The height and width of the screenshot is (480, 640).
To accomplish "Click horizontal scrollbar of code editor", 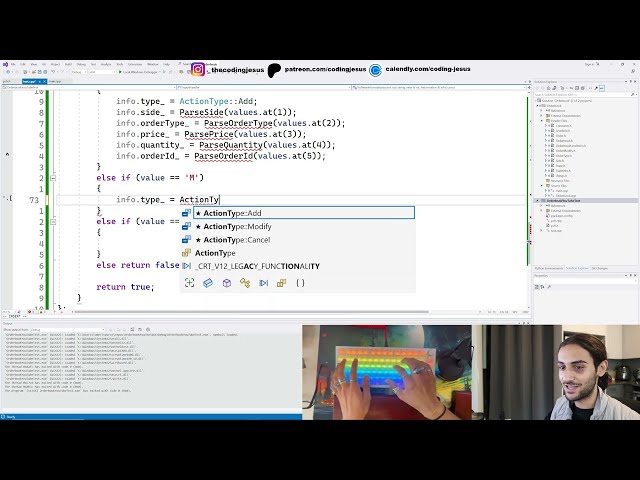I will coord(251,312).
